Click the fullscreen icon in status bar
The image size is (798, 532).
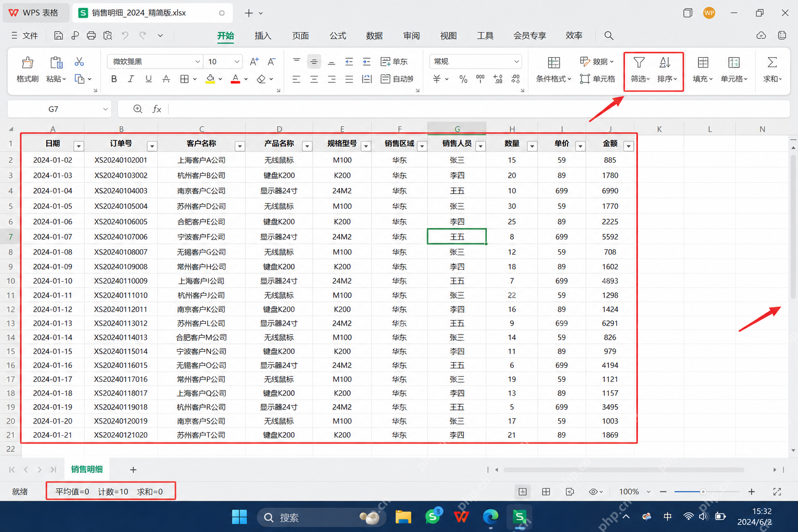click(x=777, y=491)
